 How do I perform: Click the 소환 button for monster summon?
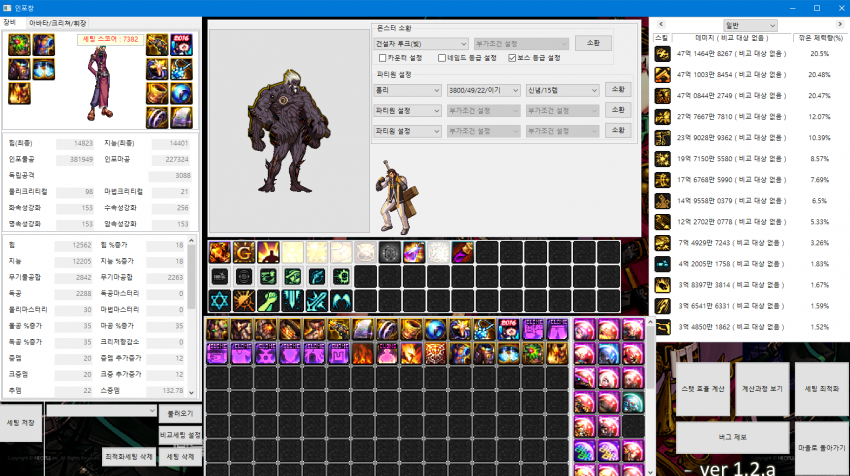(x=594, y=43)
